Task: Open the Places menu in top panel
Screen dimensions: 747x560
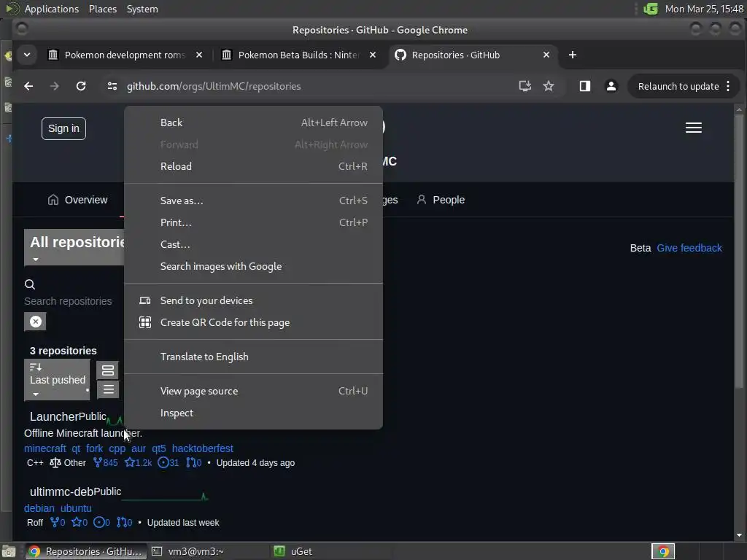Action: pyautogui.click(x=103, y=9)
